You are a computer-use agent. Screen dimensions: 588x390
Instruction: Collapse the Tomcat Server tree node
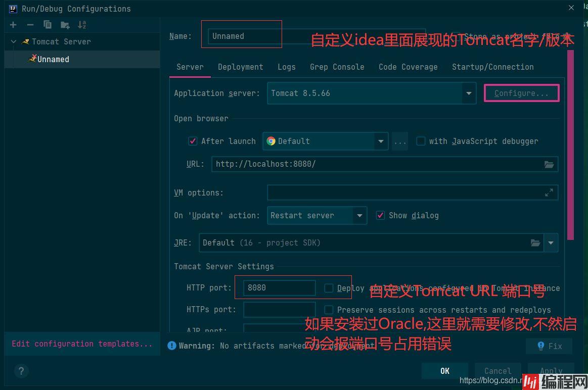[x=14, y=41]
